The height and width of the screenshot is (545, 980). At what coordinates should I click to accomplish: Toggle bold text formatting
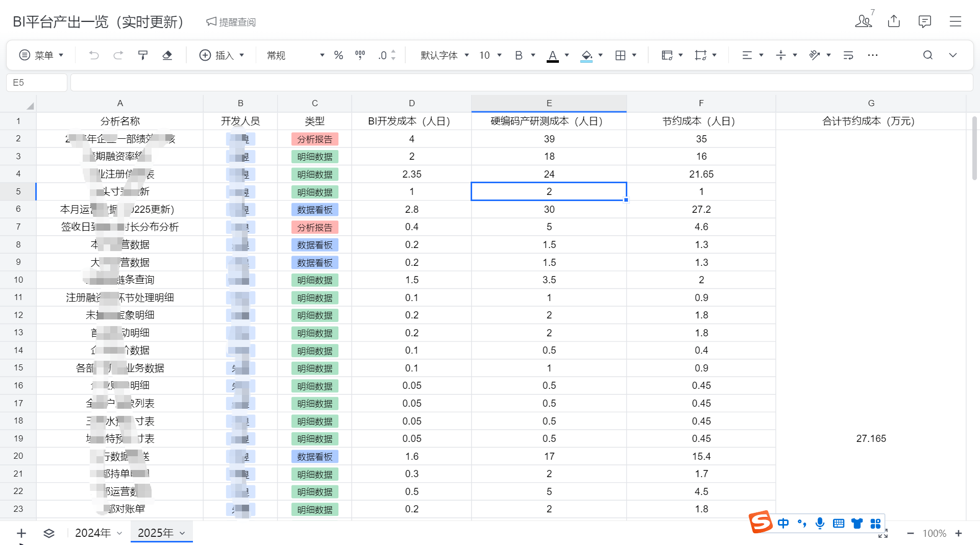[519, 55]
